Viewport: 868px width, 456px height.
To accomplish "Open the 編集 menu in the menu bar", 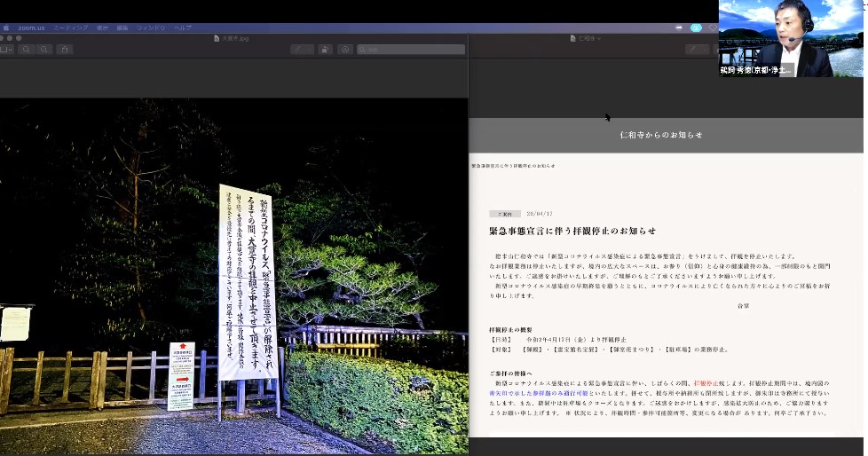I will tap(122, 28).
